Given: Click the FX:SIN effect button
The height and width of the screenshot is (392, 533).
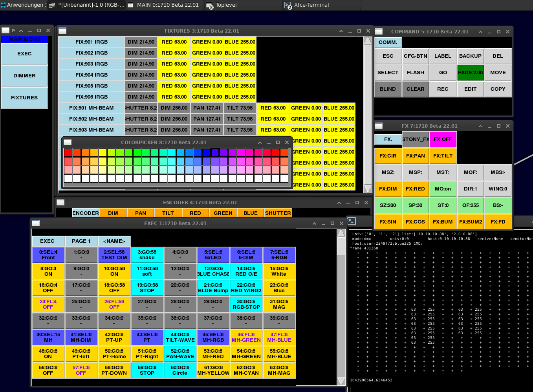Looking at the screenshot, I should click(388, 222).
